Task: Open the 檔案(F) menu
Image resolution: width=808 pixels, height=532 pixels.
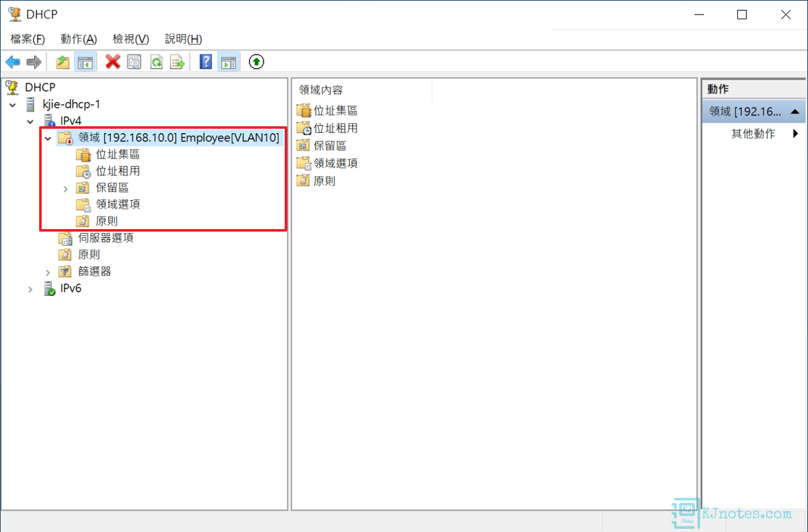Action: click(x=28, y=39)
